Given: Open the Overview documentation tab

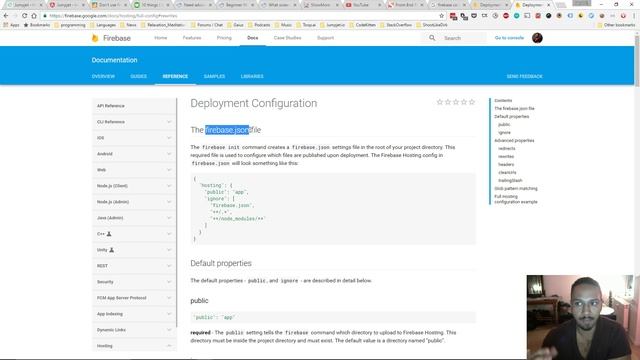Looking at the screenshot, I should [103, 76].
